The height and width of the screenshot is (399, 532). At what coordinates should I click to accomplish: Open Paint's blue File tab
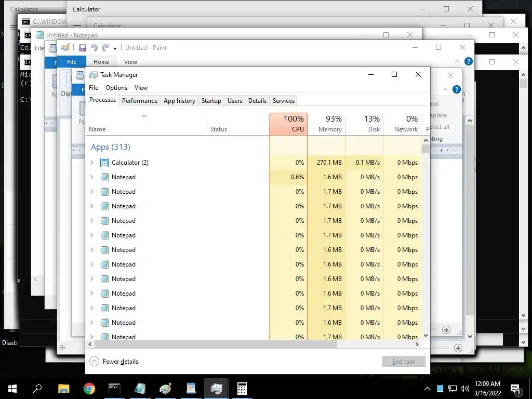pos(72,62)
